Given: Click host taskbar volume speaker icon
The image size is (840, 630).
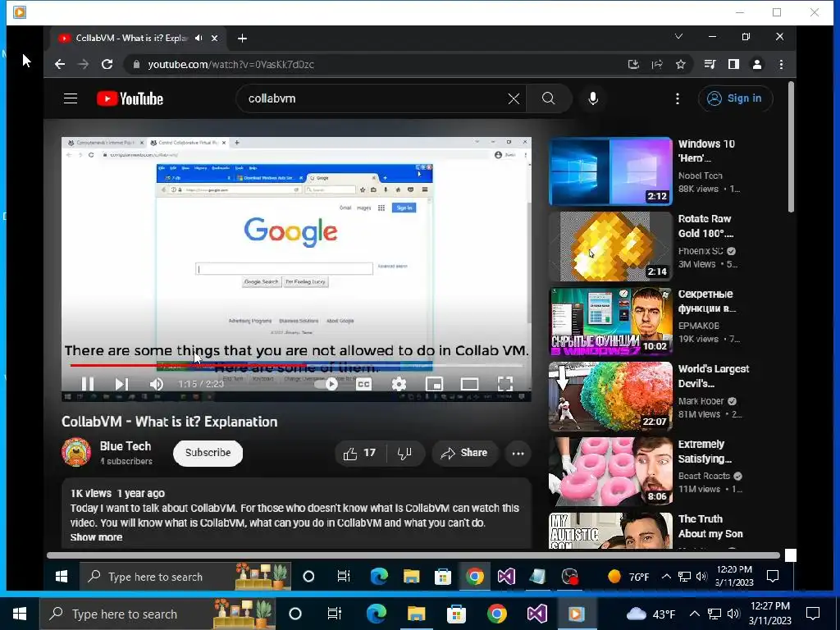Looking at the screenshot, I should [734, 614].
